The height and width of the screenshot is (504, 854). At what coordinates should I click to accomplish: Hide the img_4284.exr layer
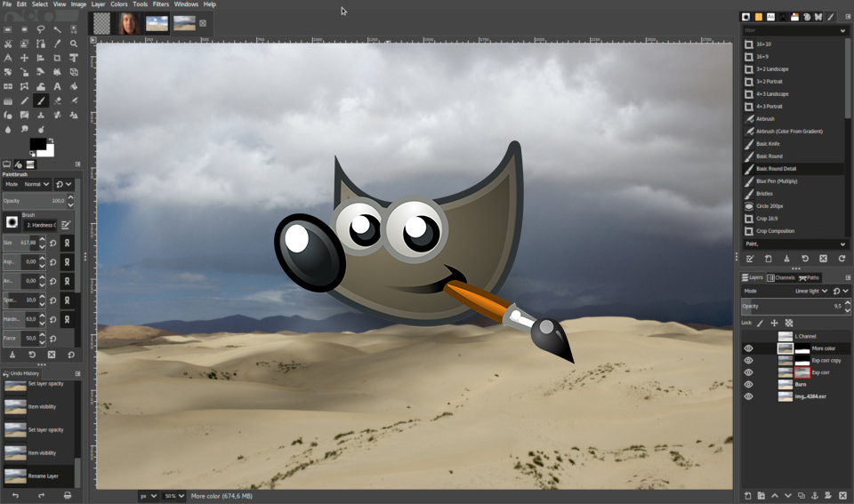pyautogui.click(x=748, y=396)
